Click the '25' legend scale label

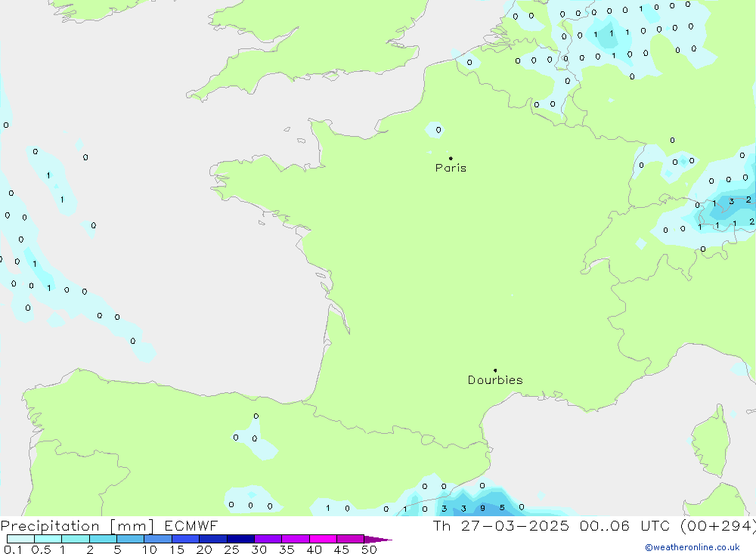click(231, 549)
